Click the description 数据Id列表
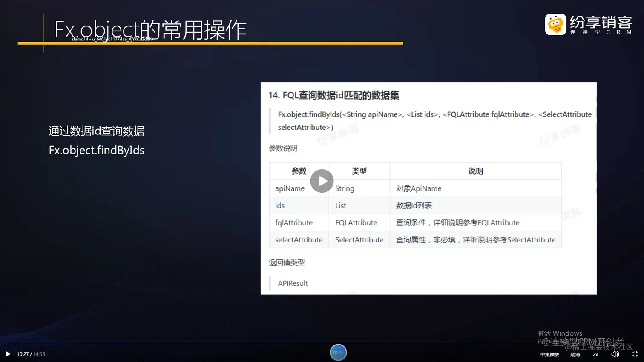The height and width of the screenshot is (362, 644). (x=414, y=205)
